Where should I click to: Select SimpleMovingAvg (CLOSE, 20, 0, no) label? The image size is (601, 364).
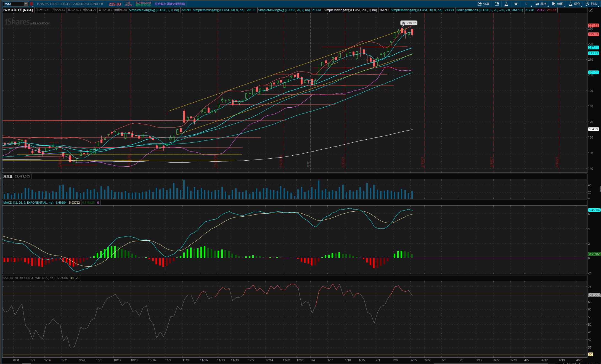coord(284,10)
